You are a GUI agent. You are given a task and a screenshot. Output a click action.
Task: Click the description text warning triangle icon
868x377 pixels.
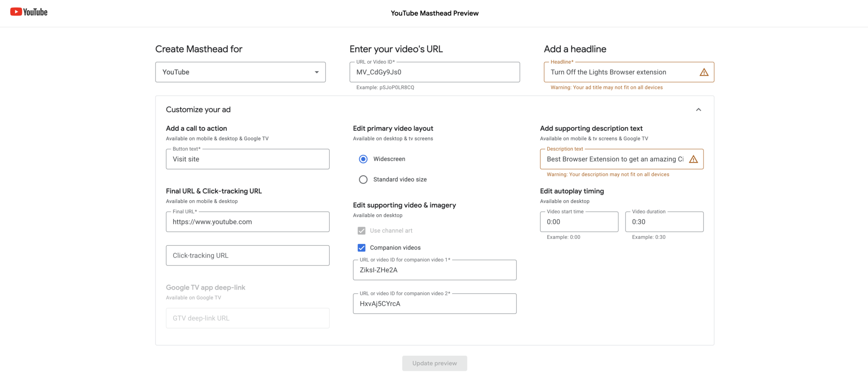coord(693,159)
